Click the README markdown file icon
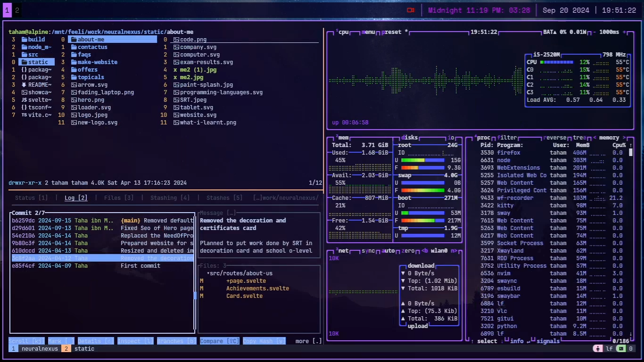This screenshot has width=644, height=362. point(24,85)
